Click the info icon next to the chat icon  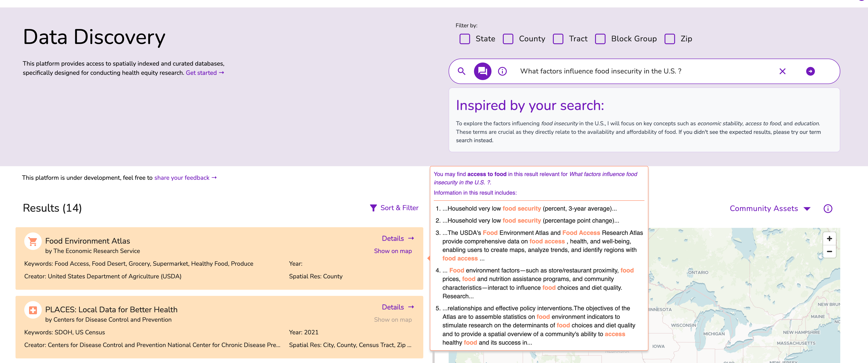coord(502,71)
